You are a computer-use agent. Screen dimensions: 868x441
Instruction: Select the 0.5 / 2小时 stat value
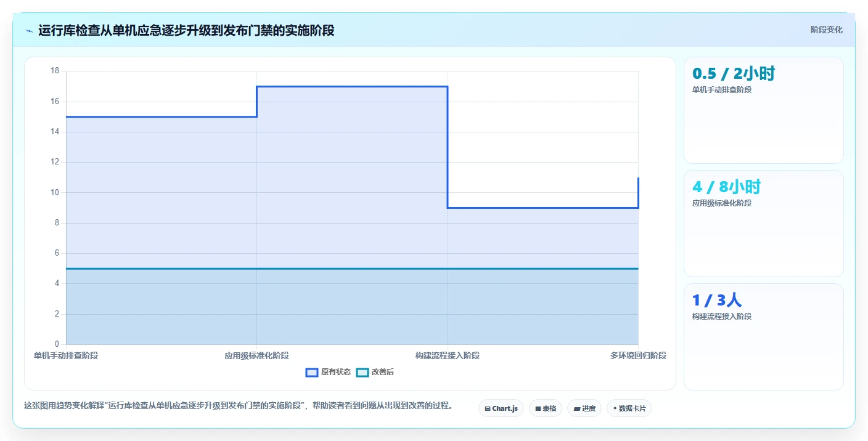tap(733, 74)
